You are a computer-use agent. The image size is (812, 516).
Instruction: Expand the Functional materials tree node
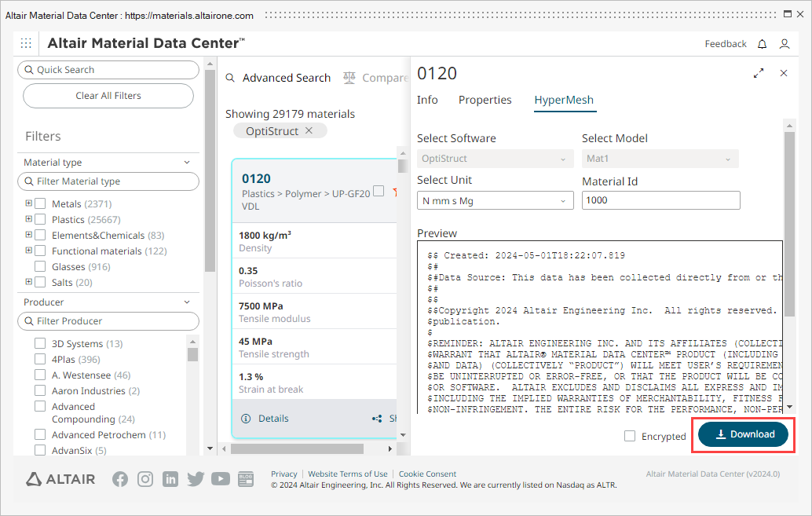(x=28, y=251)
